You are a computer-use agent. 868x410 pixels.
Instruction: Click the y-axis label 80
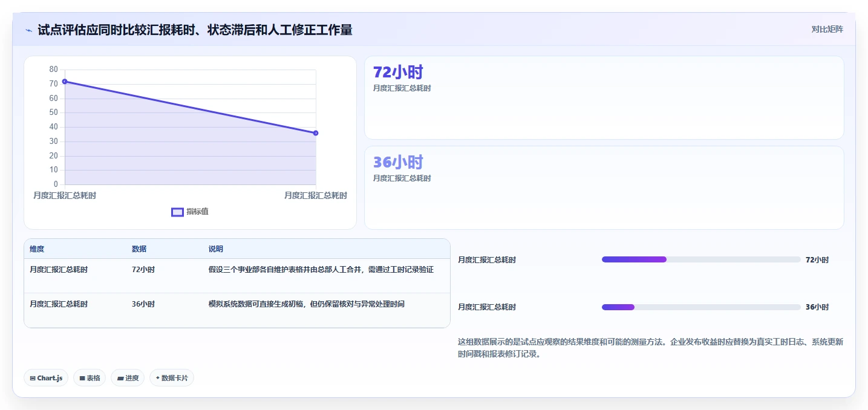(54, 70)
